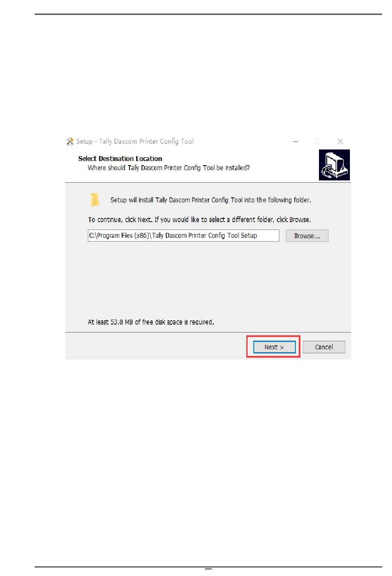Screen dimensions: 392x576
Task: Click Next to continue installation
Action: coord(274,347)
